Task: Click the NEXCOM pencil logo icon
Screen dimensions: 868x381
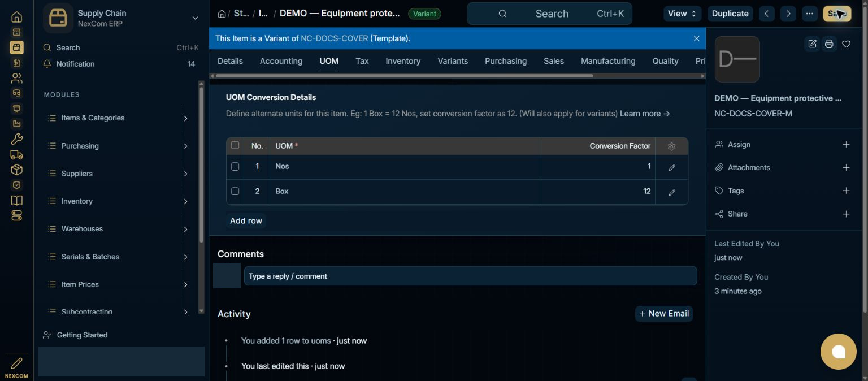Action: point(16,363)
